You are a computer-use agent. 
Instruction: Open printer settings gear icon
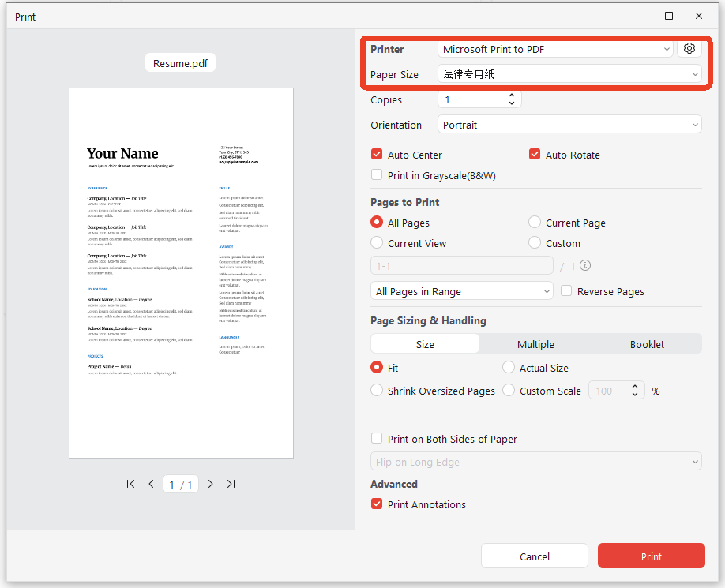point(689,48)
